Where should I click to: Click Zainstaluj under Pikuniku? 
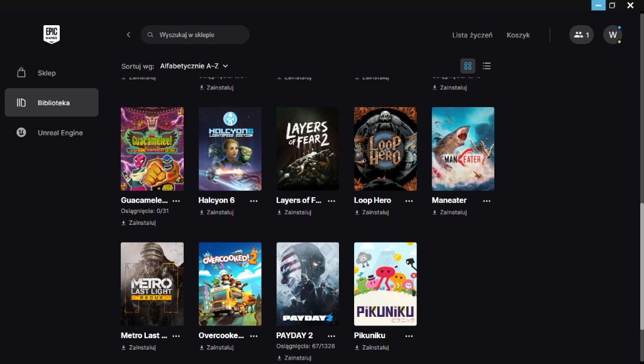tap(372, 348)
